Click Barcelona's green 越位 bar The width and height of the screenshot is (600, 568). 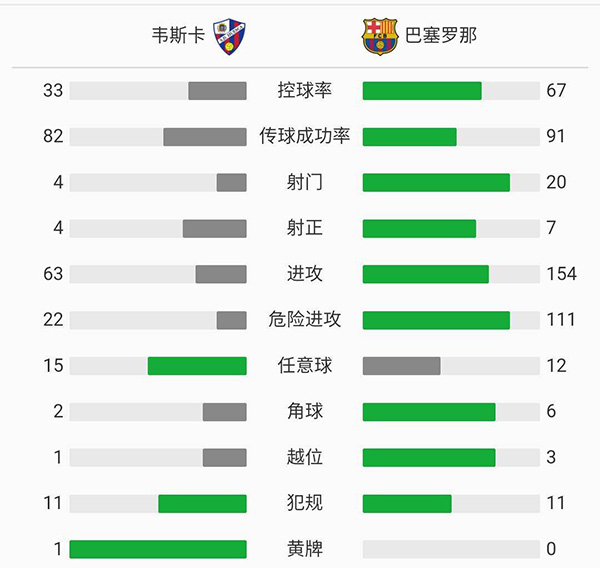pos(429,457)
